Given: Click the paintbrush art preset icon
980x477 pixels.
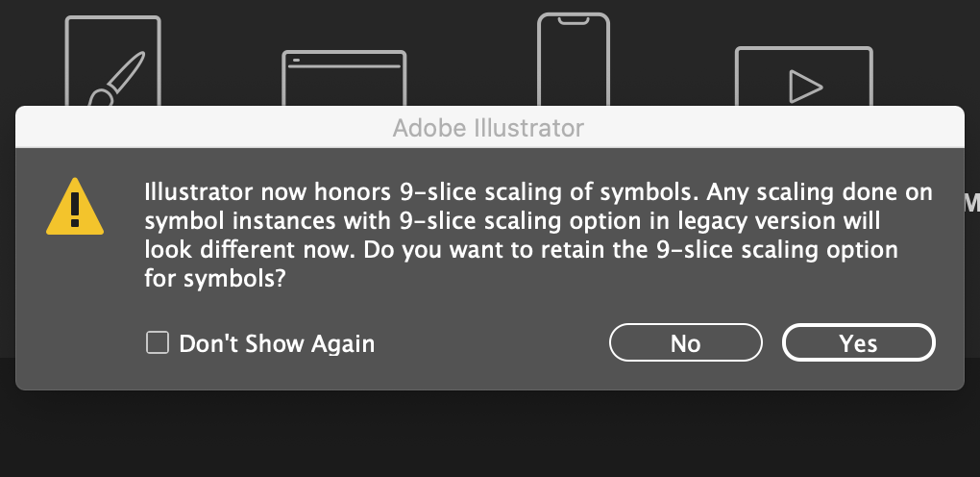Looking at the screenshot, I should 112,61.
